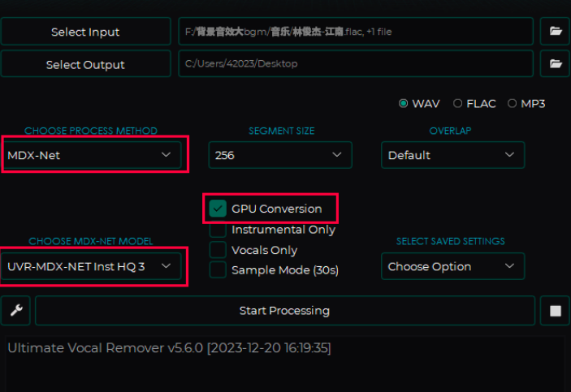
Task: Click the Select Output button
Action: [85, 64]
